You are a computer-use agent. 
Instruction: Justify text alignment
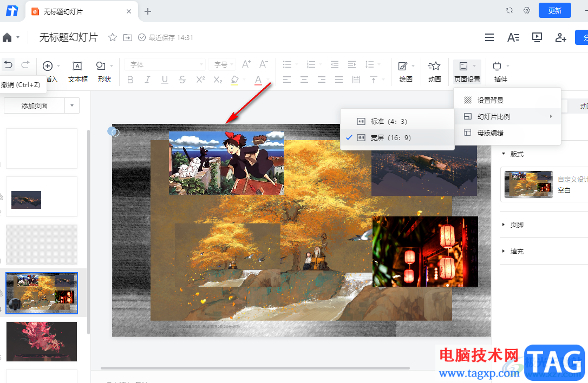tap(339, 80)
